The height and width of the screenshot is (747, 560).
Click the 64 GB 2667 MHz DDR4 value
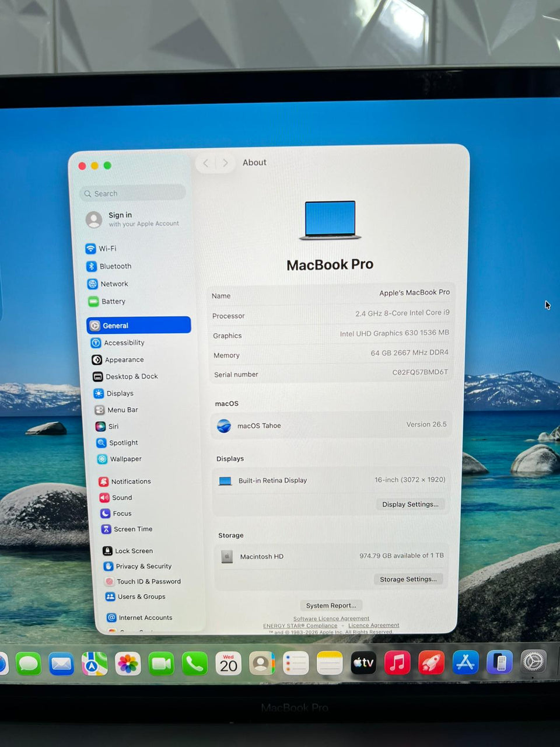point(409,352)
